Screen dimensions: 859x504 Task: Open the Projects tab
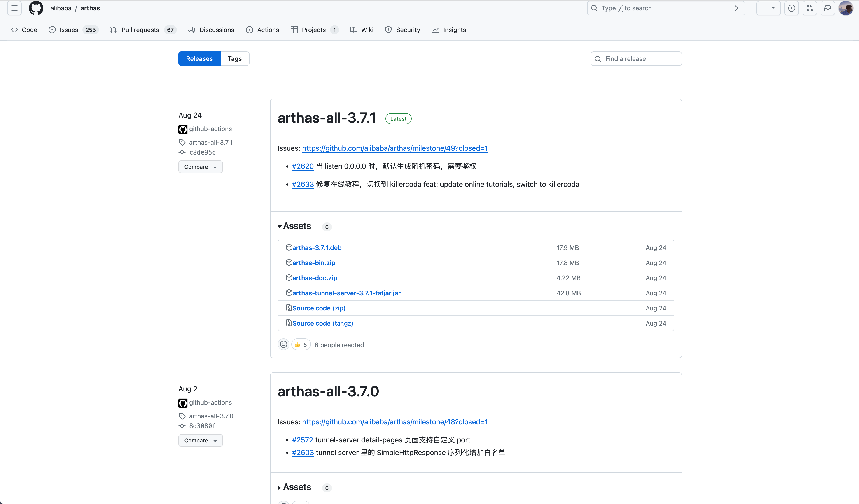[314, 30]
